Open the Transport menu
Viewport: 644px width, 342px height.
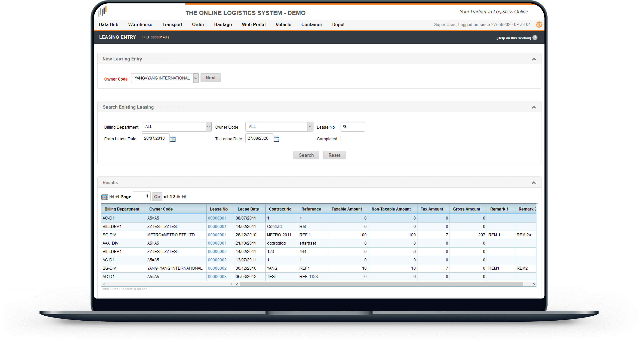pos(172,24)
